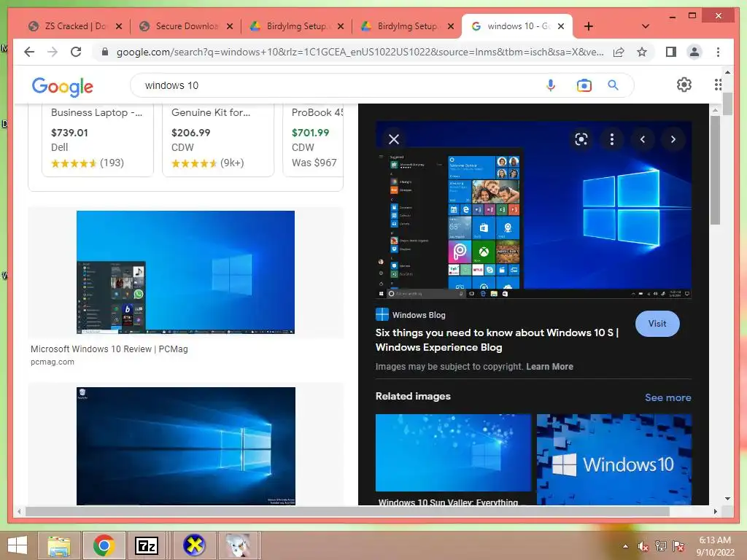Image resolution: width=747 pixels, height=560 pixels.
Task: Reload the current page
Action: (x=76, y=52)
